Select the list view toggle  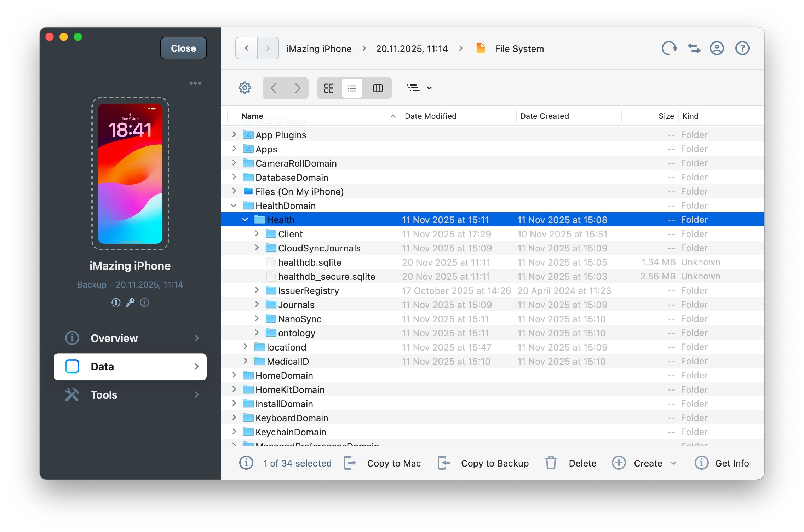click(352, 88)
